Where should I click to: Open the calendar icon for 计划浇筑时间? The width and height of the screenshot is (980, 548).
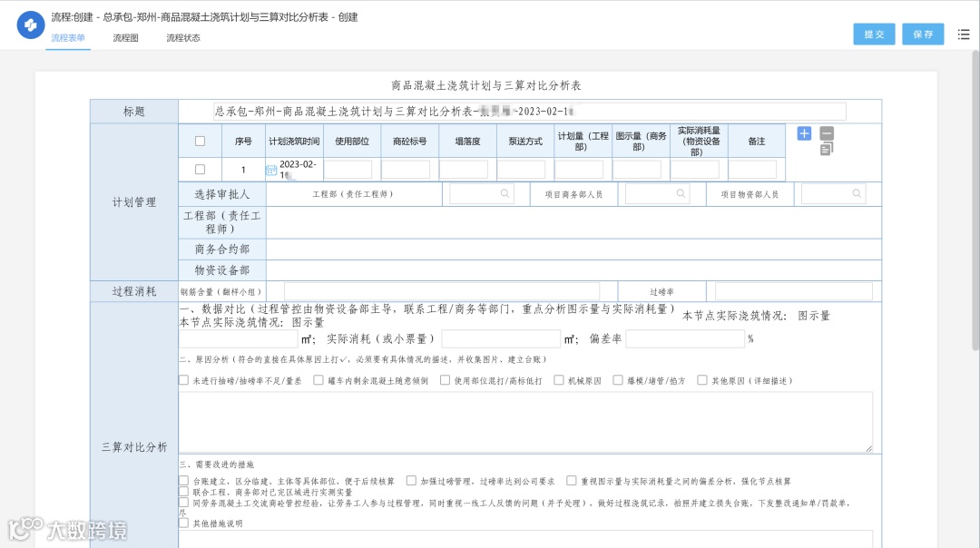tap(271, 170)
